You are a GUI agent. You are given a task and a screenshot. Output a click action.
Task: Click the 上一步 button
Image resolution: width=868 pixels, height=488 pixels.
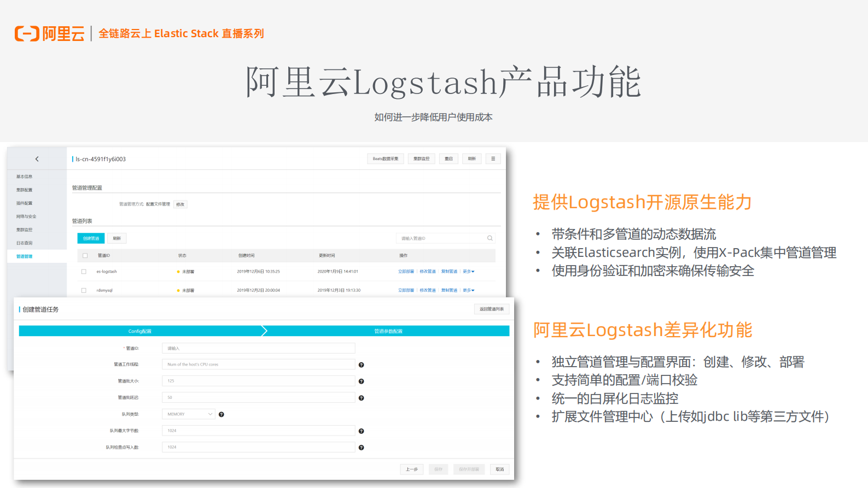(x=412, y=469)
